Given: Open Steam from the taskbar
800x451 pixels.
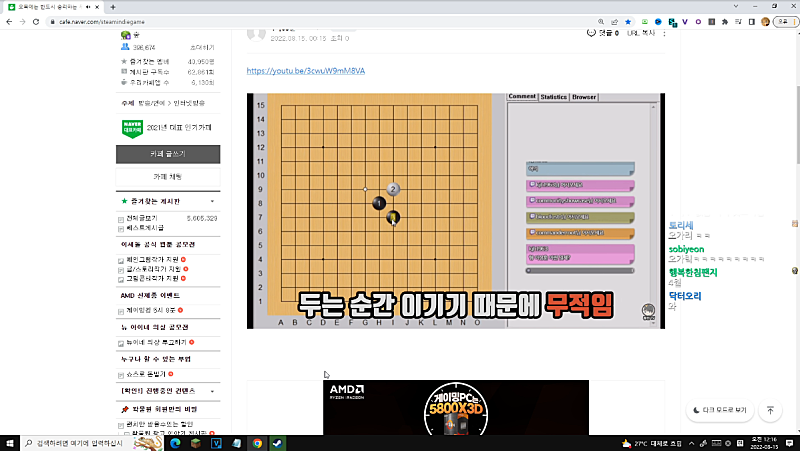Looking at the screenshot, I should tap(278, 443).
